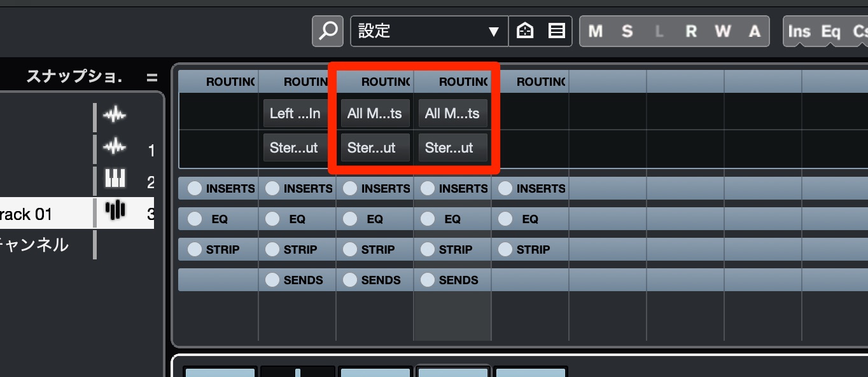Expand EQ rack label in third column
The image size is (868, 377).
375,219
